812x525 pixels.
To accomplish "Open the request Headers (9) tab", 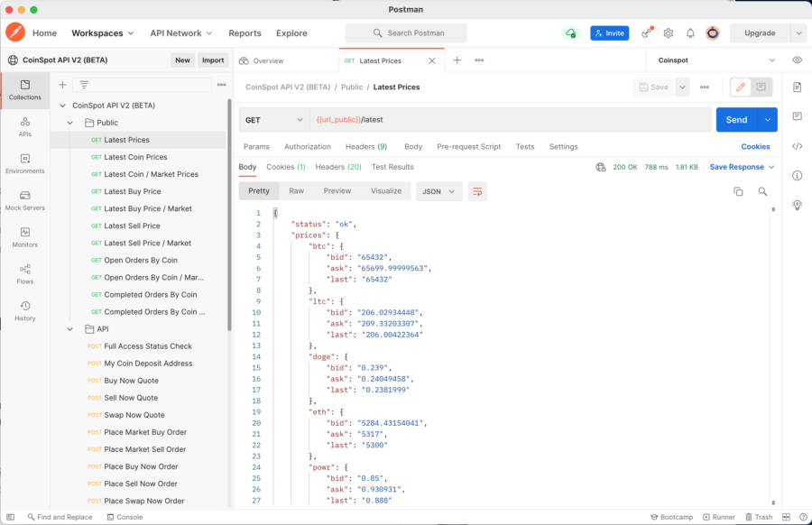I will point(366,146).
